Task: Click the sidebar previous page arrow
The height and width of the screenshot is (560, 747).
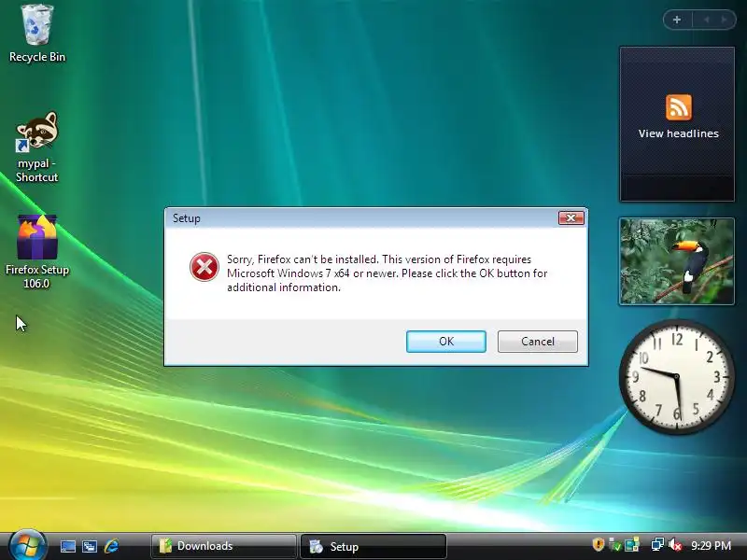Action: click(707, 20)
